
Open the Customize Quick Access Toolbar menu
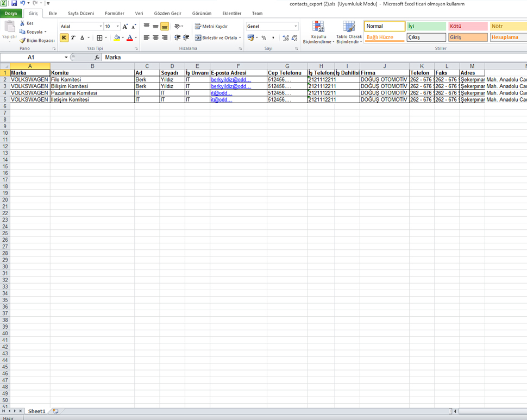tap(48, 3)
